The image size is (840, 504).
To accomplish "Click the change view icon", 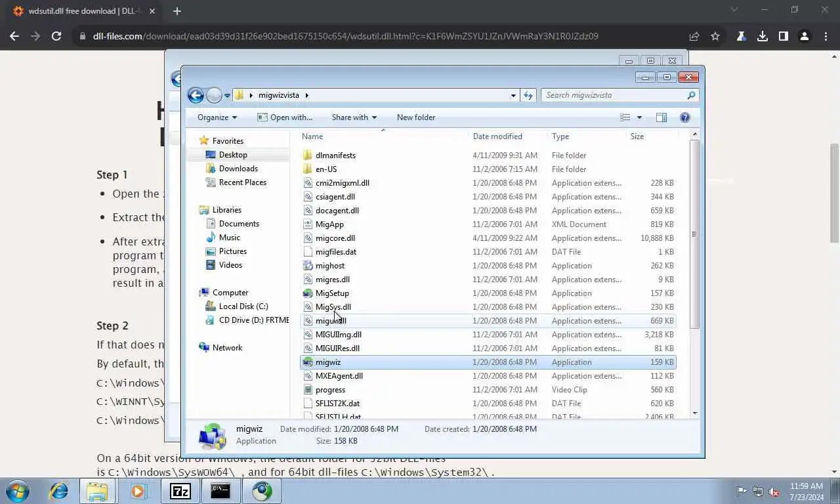I will click(x=625, y=117).
